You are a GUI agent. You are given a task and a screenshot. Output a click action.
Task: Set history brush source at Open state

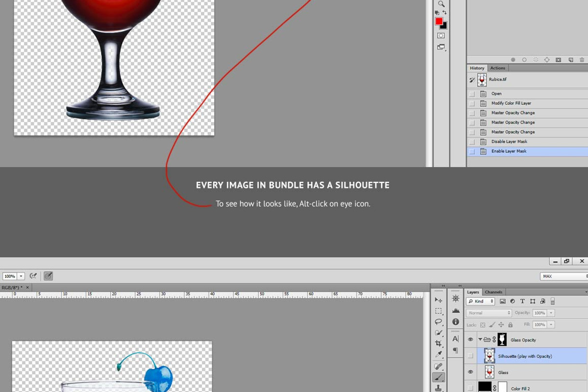click(472, 94)
